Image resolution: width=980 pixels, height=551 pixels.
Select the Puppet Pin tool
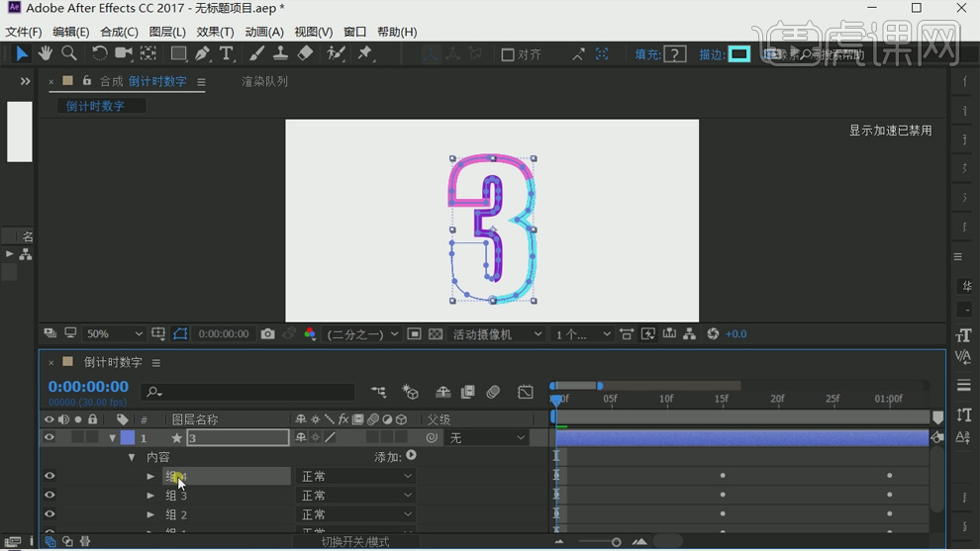365,53
